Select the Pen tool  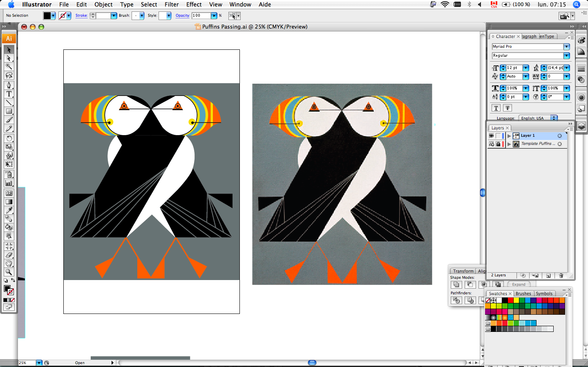coord(9,85)
